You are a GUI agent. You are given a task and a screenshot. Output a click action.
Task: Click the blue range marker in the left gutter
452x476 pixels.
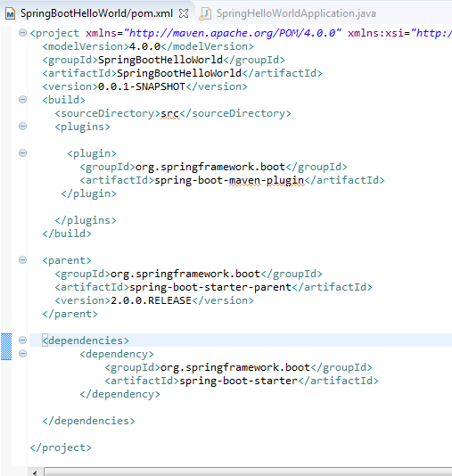6,347
